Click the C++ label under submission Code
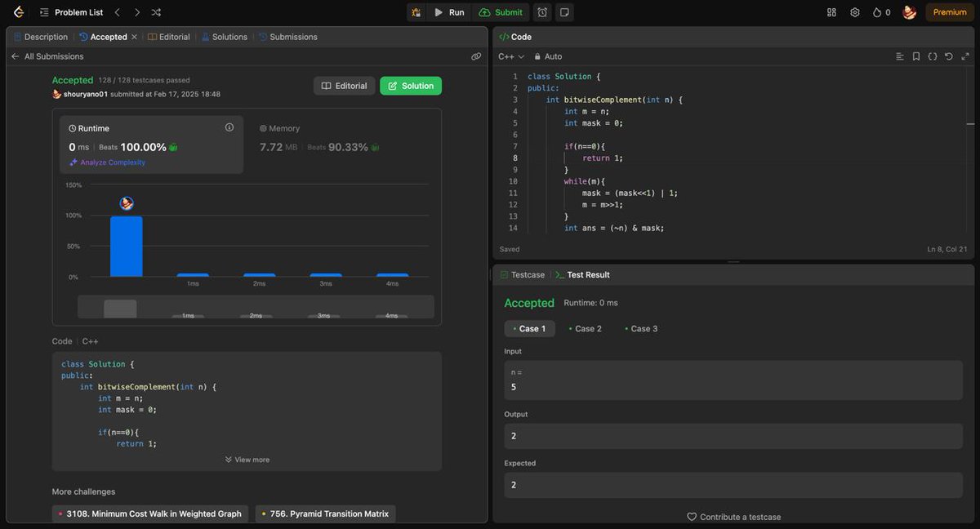 (90, 341)
